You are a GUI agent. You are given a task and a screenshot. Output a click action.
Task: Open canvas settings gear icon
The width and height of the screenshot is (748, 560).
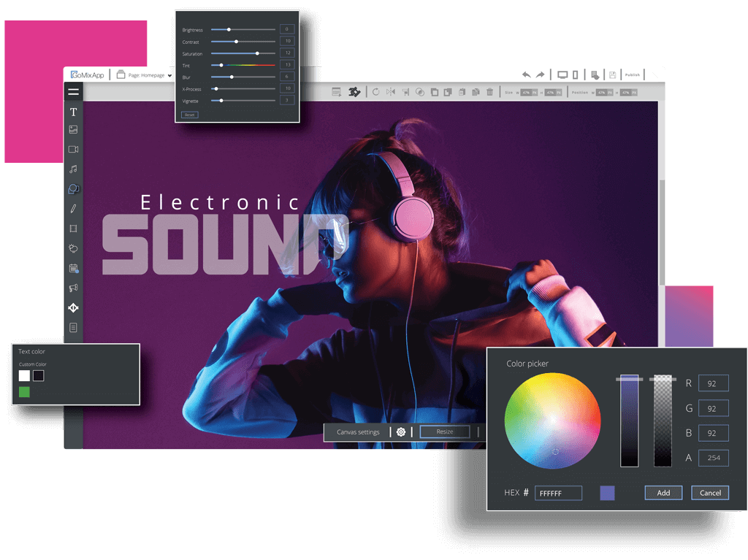tap(401, 431)
